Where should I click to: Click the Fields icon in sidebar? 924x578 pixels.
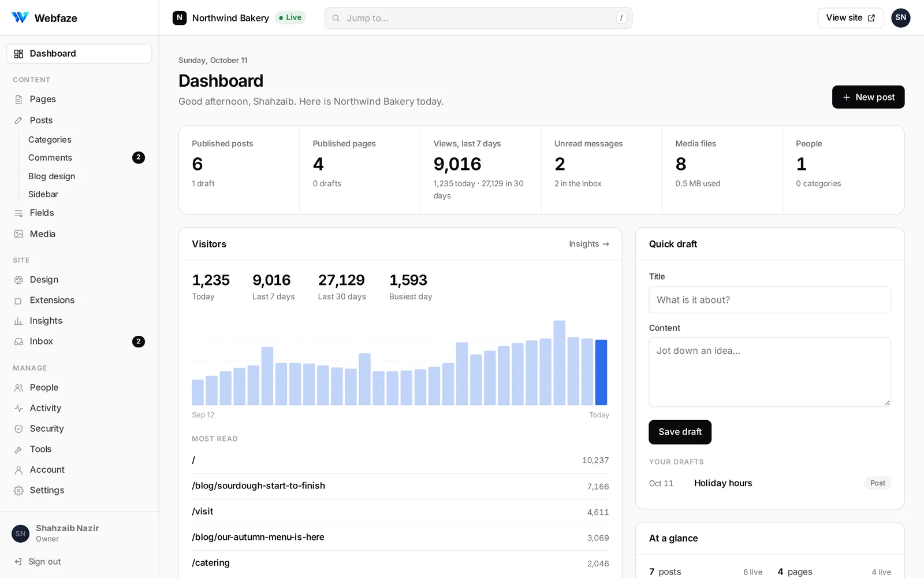click(18, 213)
